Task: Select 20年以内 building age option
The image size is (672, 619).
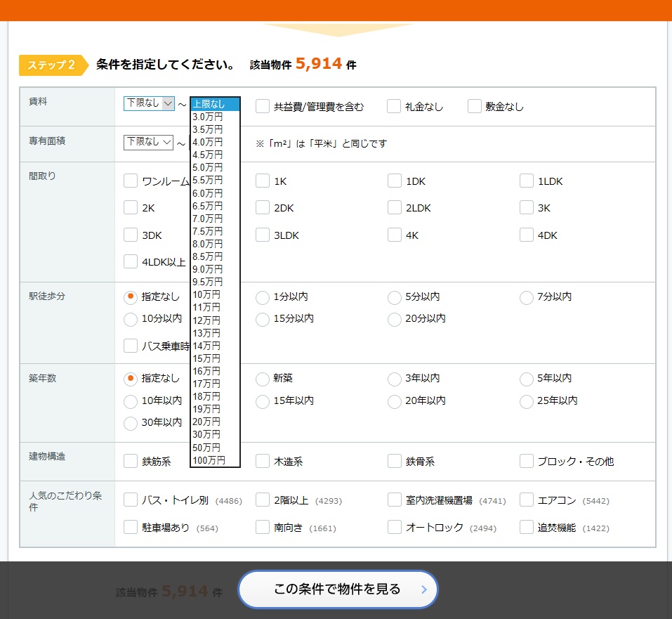Action: [x=395, y=401]
